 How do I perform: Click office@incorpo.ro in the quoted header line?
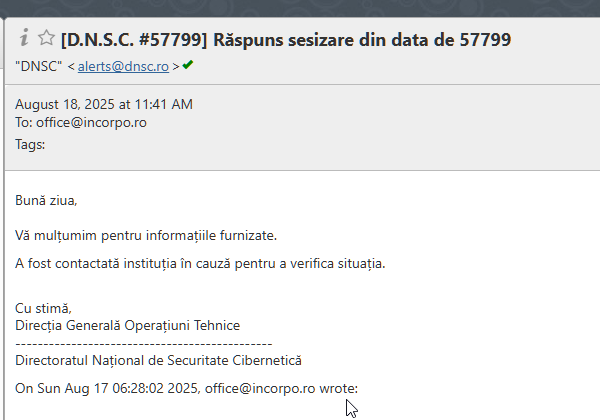[x=260, y=387]
